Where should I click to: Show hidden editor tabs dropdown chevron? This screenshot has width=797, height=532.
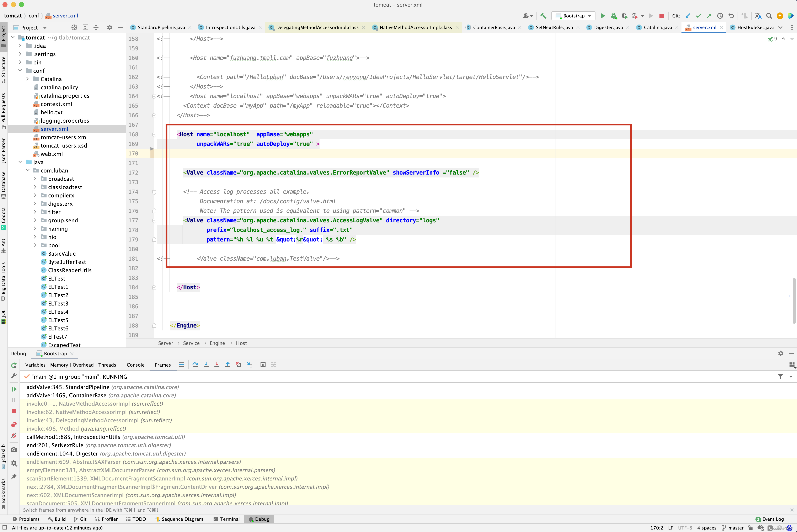tap(780, 27)
